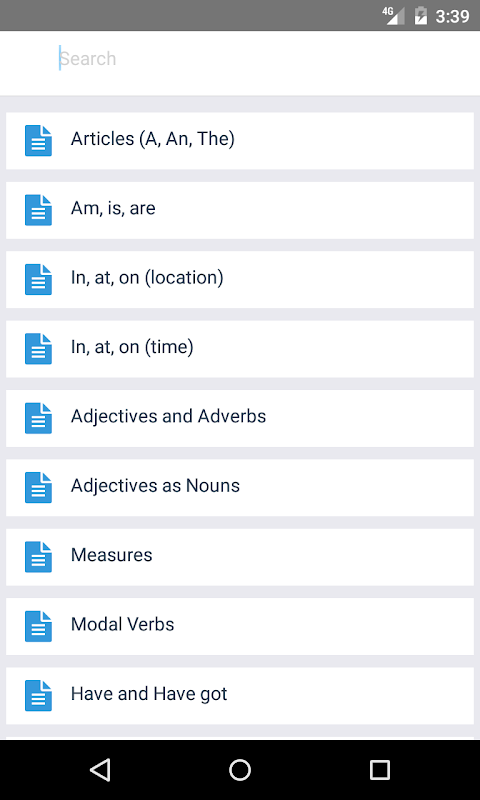This screenshot has height=800, width=480.
Task: Tap the document icon beside Have and Have got
Action: coord(38,695)
